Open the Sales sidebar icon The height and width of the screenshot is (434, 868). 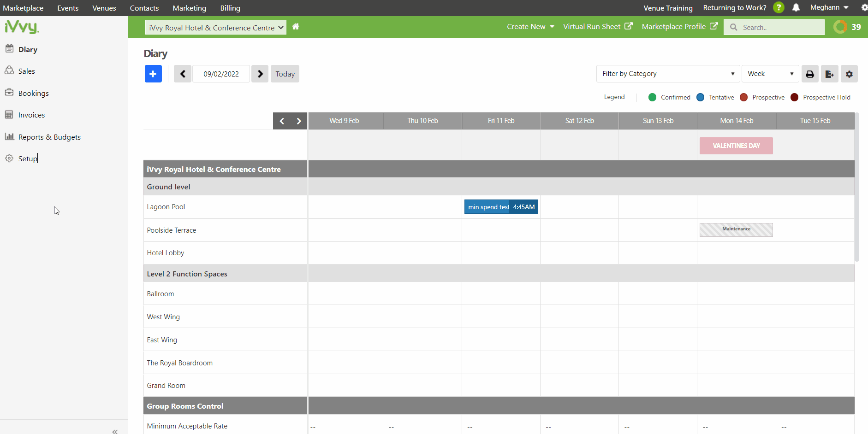(x=9, y=70)
